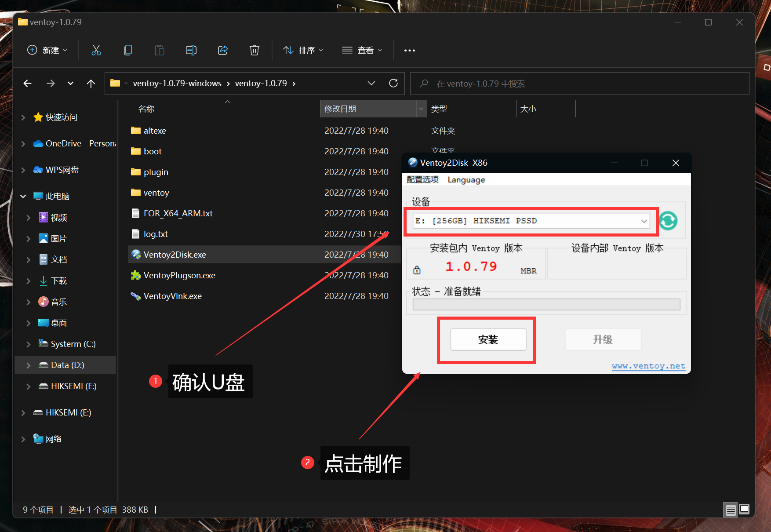This screenshot has height=532, width=771.
Task: Click the Rename icon in toolbar
Action: 191,50
